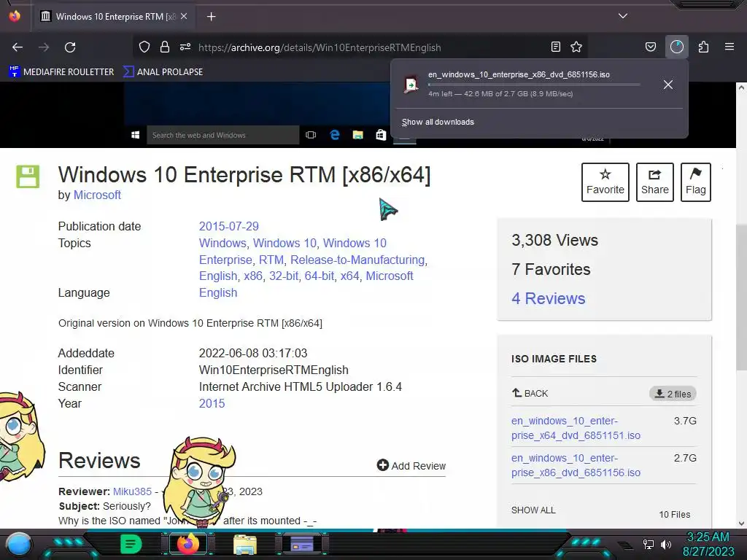Expand the list all tabs chevron

pyautogui.click(x=623, y=16)
